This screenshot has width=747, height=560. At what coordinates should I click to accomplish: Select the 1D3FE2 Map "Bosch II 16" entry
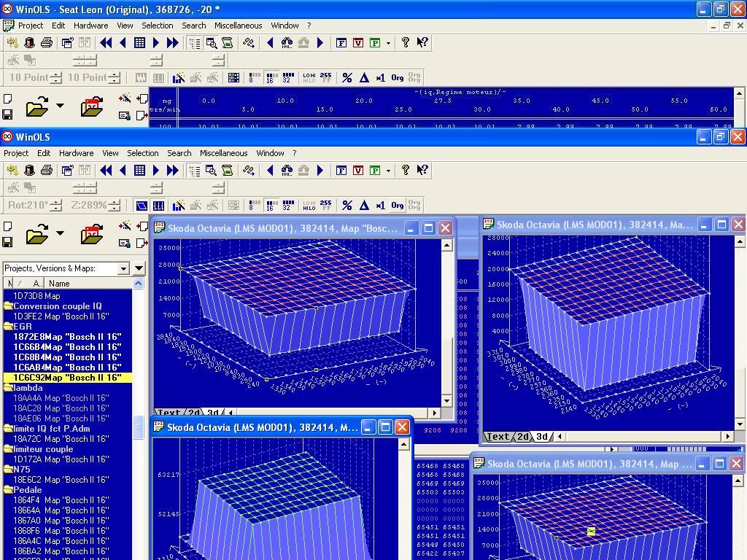(x=61, y=316)
